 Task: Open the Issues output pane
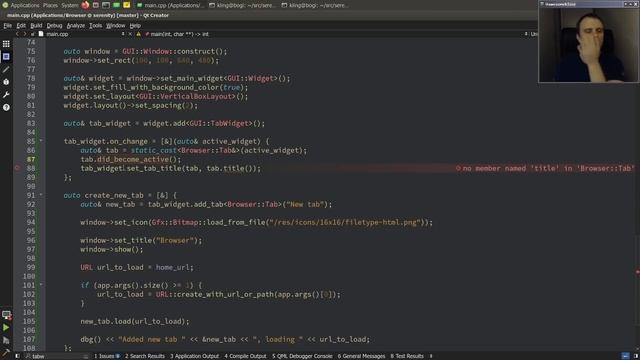pyautogui.click(x=107, y=356)
